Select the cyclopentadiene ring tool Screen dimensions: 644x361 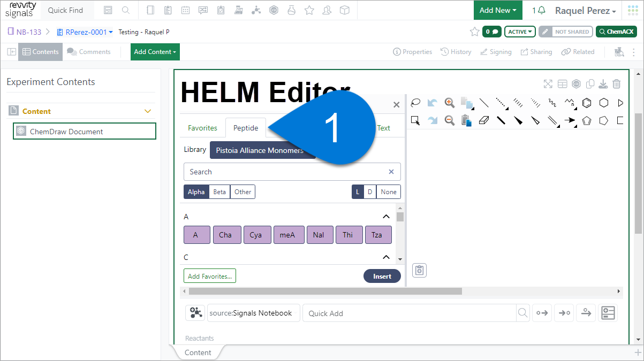[x=587, y=120]
